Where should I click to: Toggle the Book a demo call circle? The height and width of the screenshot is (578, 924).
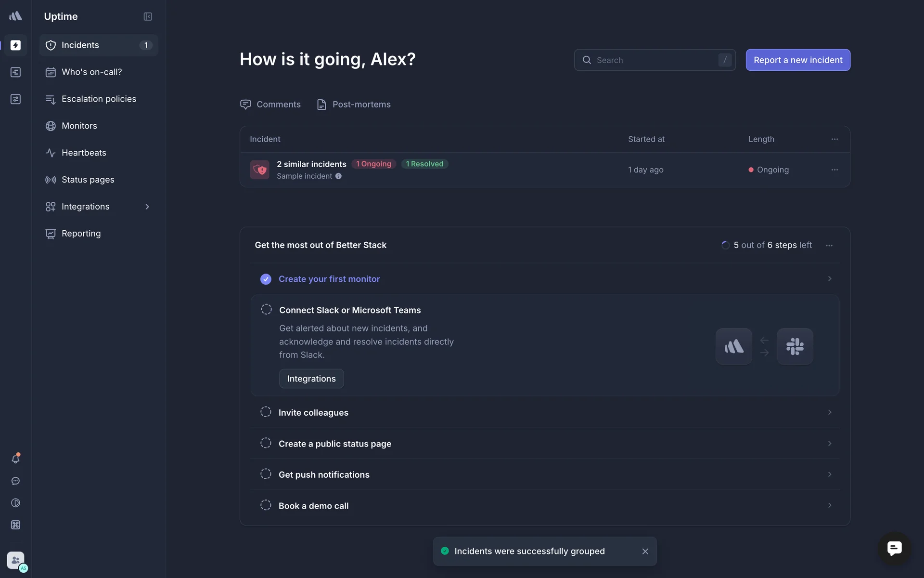[266, 505]
